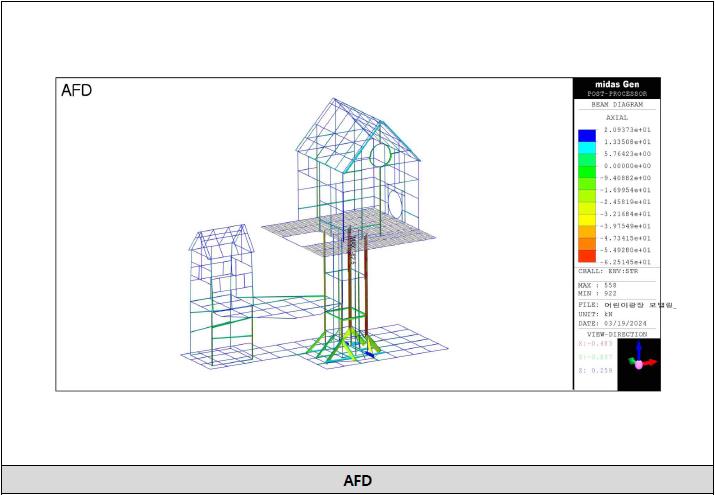The image size is (715, 495).
Task: Click the oval opening on the large house side wall
Action: click(x=396, y=206)
